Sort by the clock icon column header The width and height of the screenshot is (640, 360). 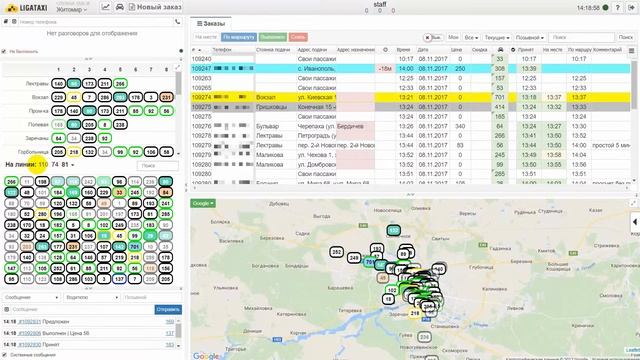(x=385, y=49)
